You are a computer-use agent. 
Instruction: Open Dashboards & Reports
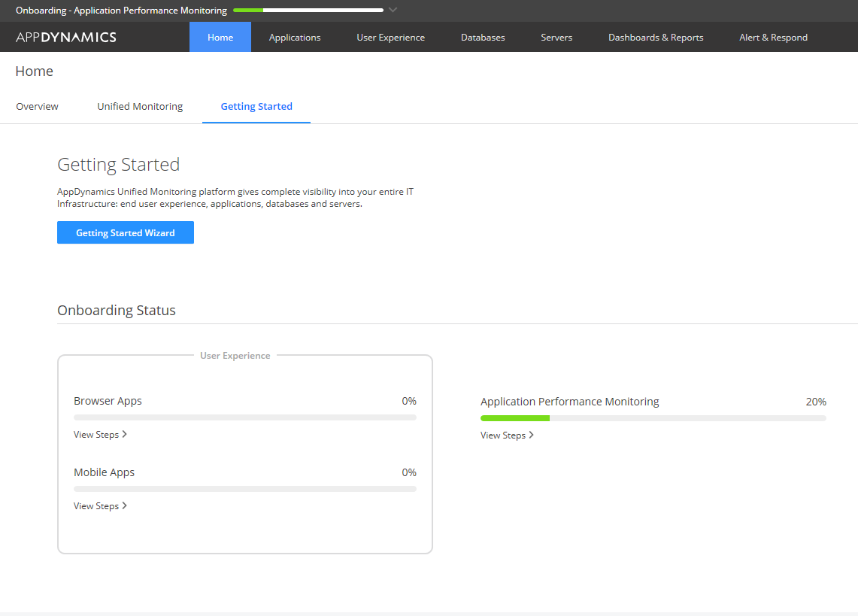coord(656,38)
